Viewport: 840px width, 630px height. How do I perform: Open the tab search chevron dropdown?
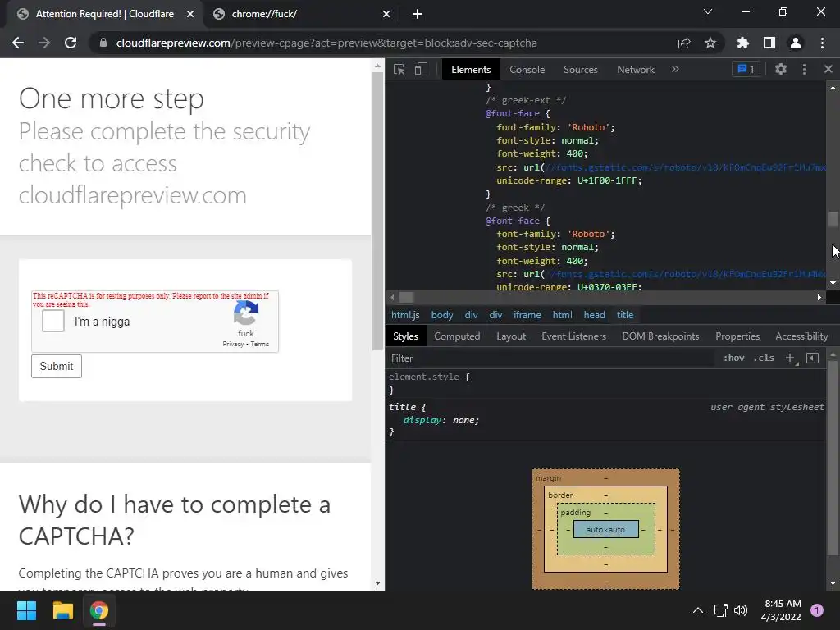coord(708,11)
